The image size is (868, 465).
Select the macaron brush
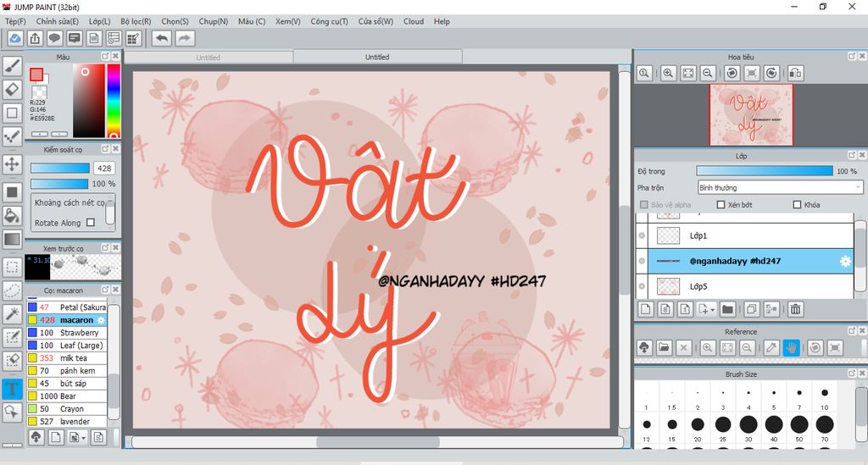pos(66,320)
